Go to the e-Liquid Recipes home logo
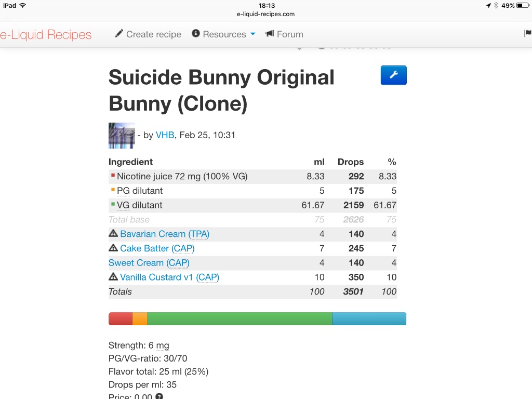The height and width of the screenshot is (399, 532). [46, 35]
